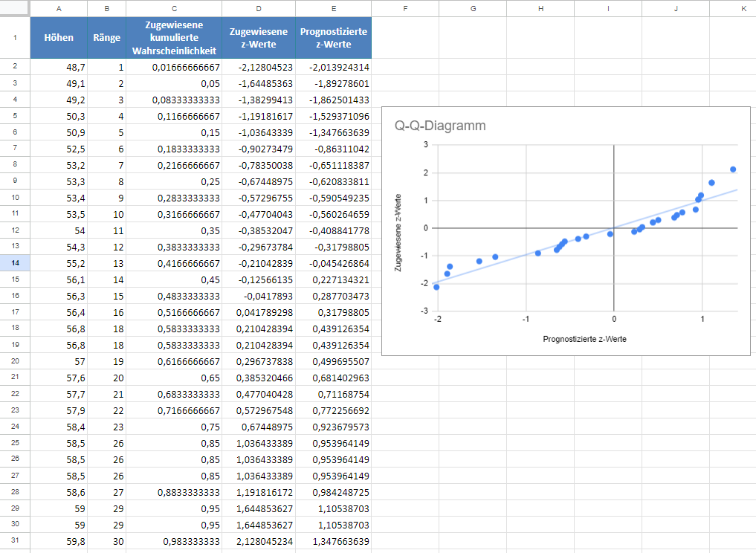Image resolution: width=756 pixels, height=553 pixels.
Task: Select cell with value -0,045426864
Action: [x=334, y=264]
